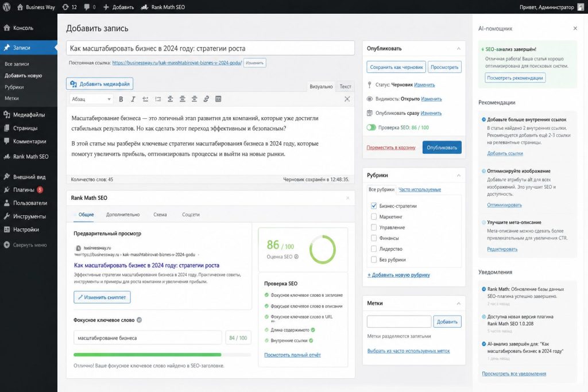Open the Абзац paragraph format dropdown
588x392 pixels.
(91, 99)
